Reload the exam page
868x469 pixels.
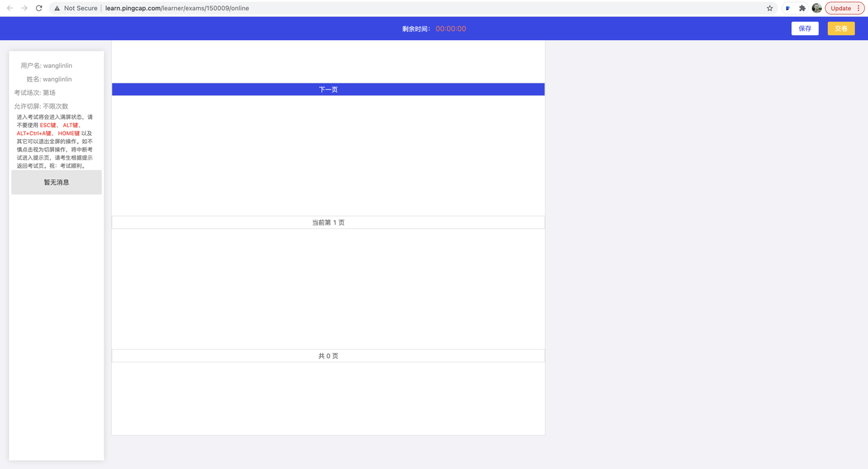pos(39,8)
